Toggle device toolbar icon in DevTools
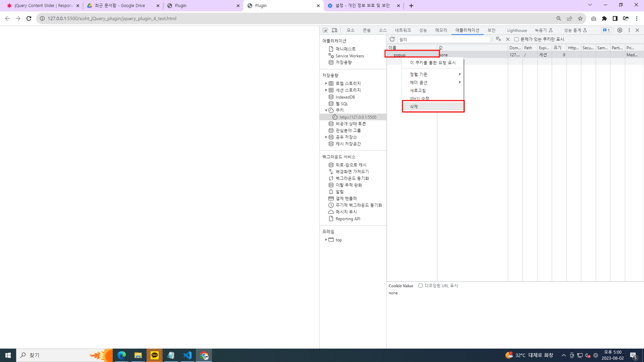The image size is (644, 362). (334, 30)
